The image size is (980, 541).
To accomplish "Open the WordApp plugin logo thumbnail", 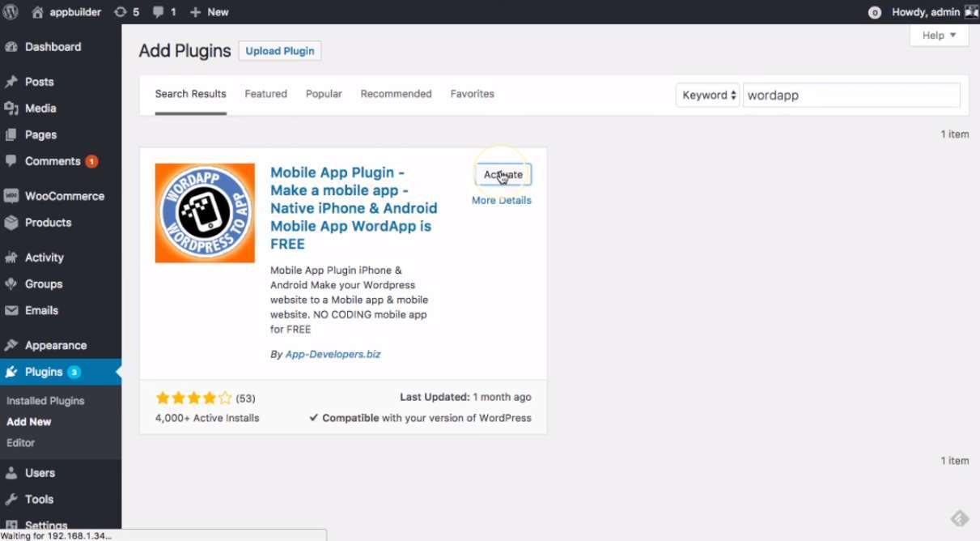I will pyautogui.click(x=205, y=213).
